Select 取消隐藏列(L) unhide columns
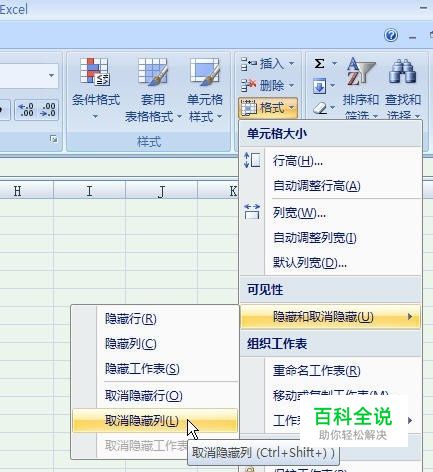Image resolution: width=433 pixels, height=472 pixels. point(155,421)
